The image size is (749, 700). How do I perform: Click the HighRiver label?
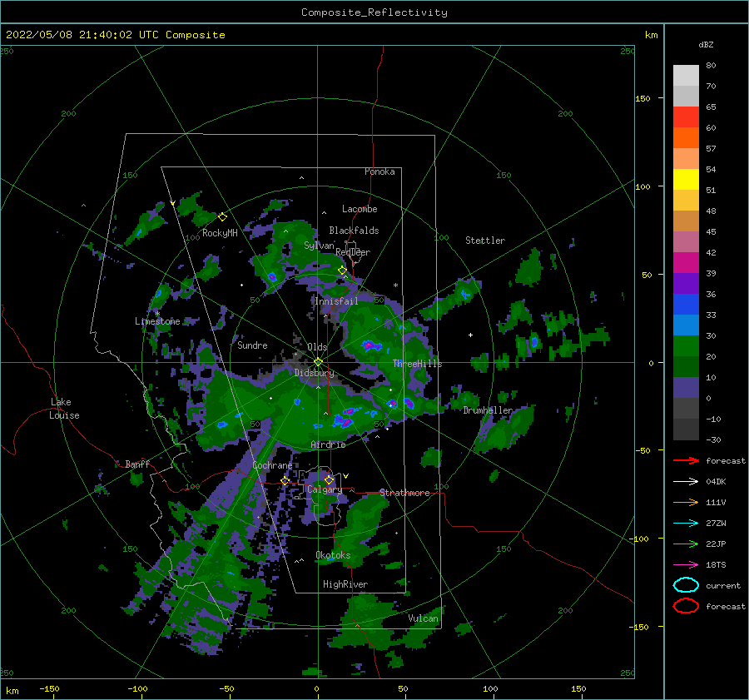[x=345, y=584]
